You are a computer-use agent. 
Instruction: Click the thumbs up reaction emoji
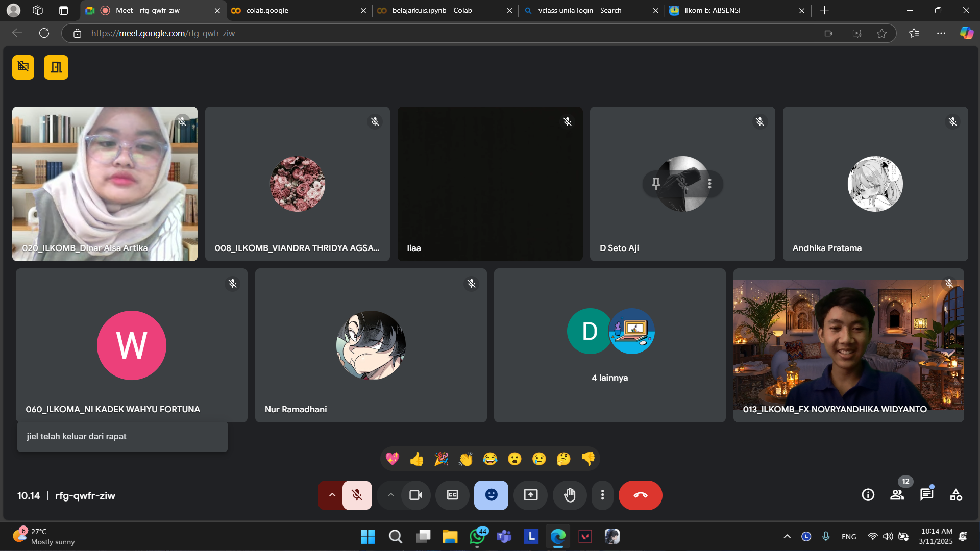pos(416,459)
